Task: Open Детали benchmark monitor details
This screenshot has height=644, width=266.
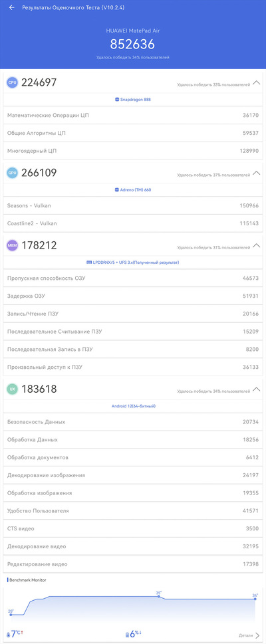Action: coord(249,635)
